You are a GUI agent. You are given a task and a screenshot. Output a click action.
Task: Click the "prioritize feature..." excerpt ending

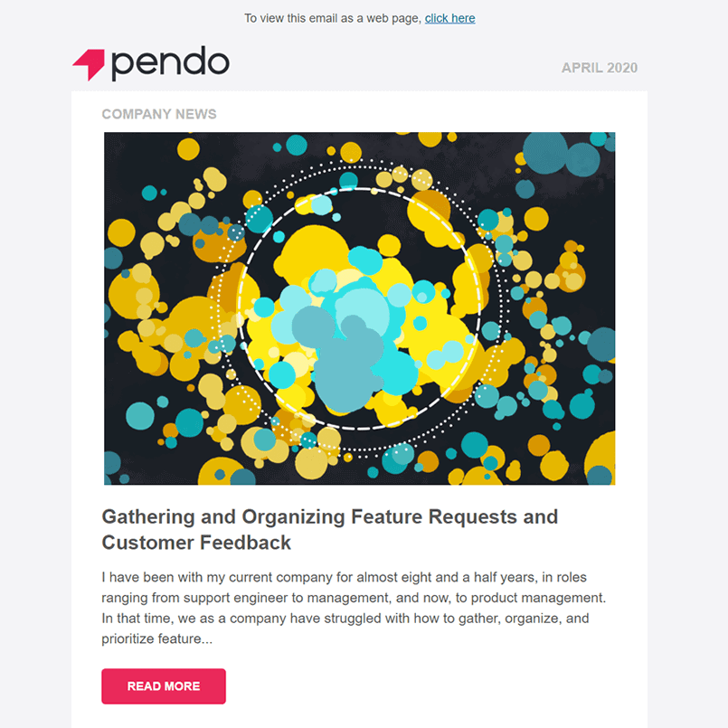pos(159,639)
